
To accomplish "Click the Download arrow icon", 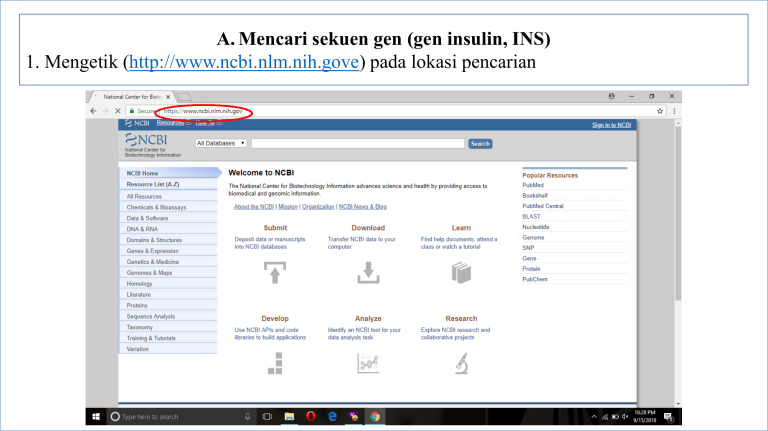I will (x=368, y=271).
